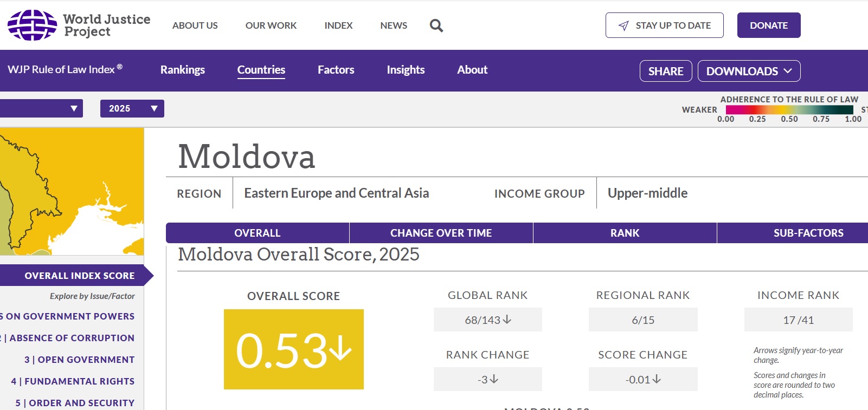
Task: Click the Moldova map thumbnail
Action: coord(72,192)
